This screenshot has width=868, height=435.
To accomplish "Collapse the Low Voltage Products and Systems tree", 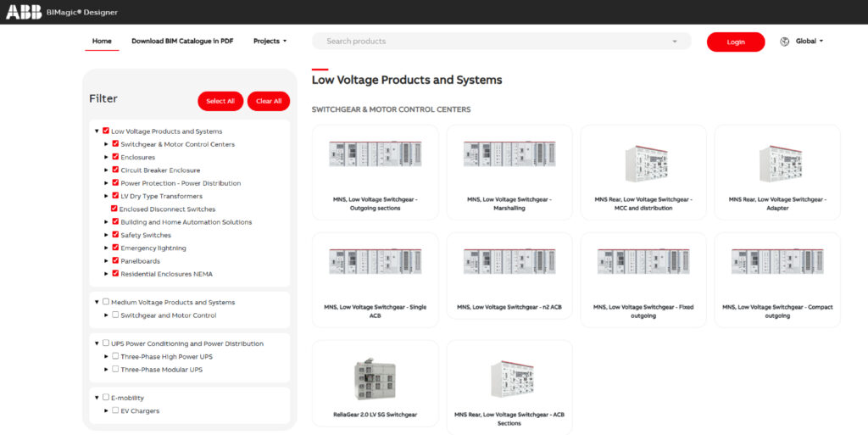I will (x=97, y=131).
